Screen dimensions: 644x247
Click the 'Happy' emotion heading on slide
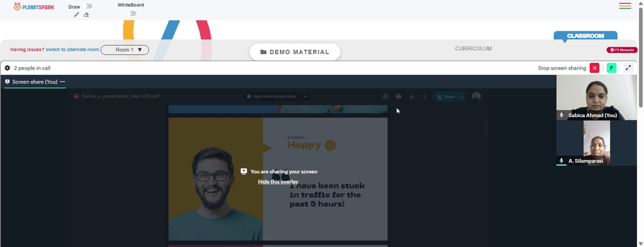[305, 145]
